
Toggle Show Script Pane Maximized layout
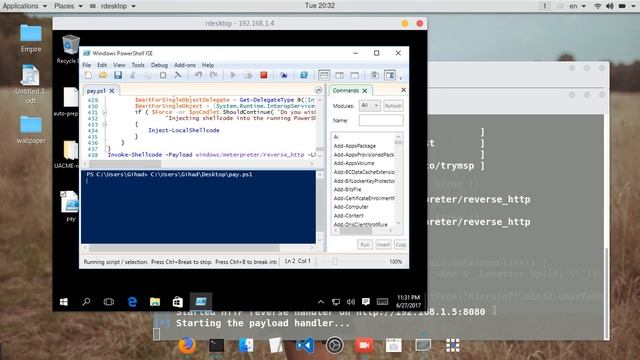pyautogui.click(x=355, y=75)
